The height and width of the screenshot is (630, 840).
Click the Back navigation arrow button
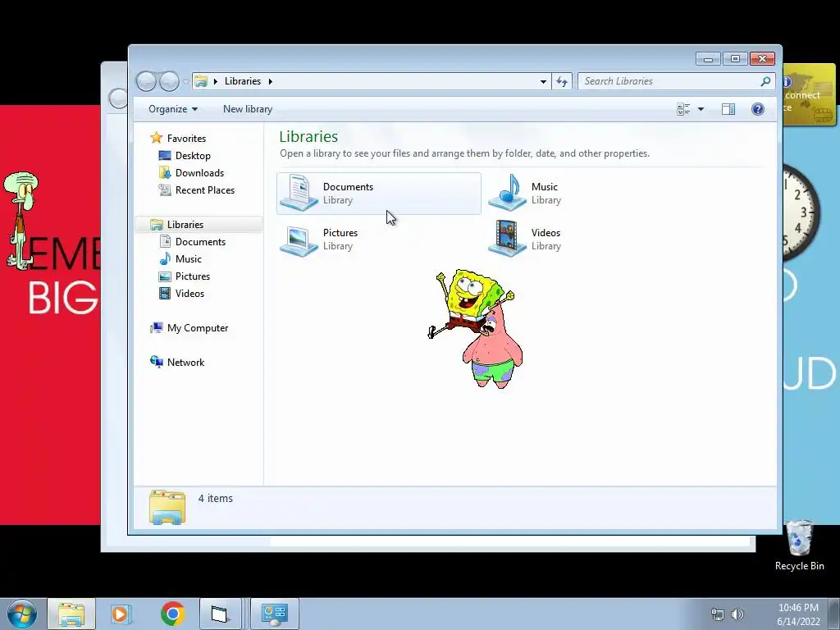146,81
